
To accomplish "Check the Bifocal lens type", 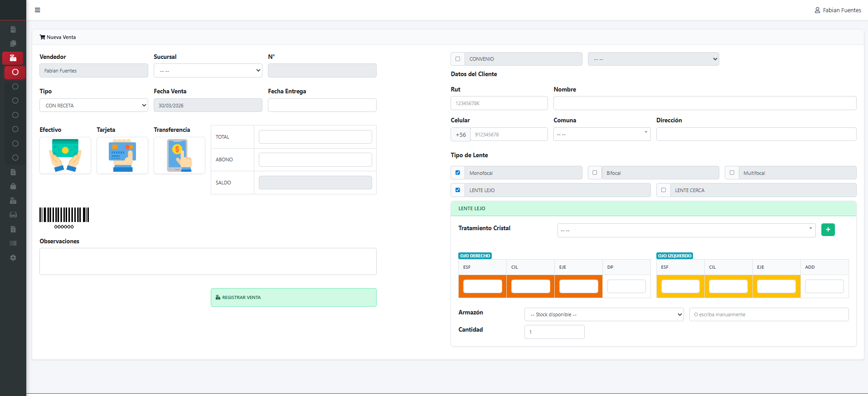I will pos(595,173).
